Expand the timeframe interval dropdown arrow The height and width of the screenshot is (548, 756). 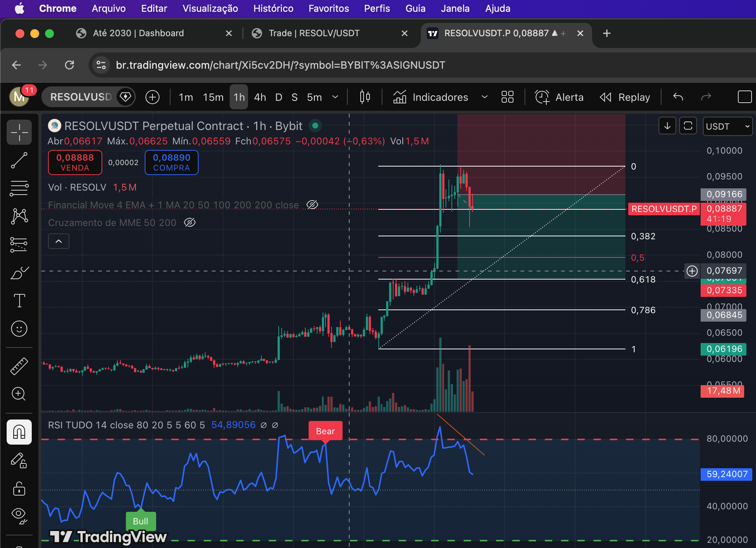[x=335, y=97]
